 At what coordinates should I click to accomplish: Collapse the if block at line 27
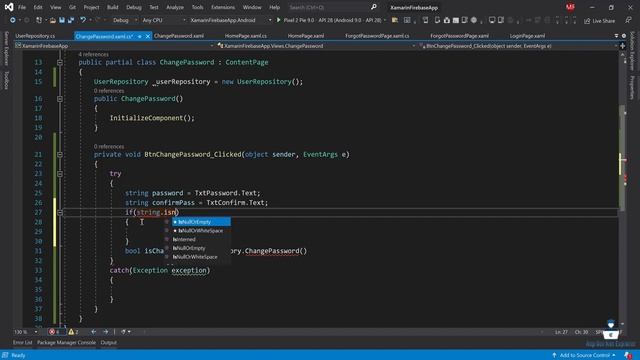[x=60, y=212]
